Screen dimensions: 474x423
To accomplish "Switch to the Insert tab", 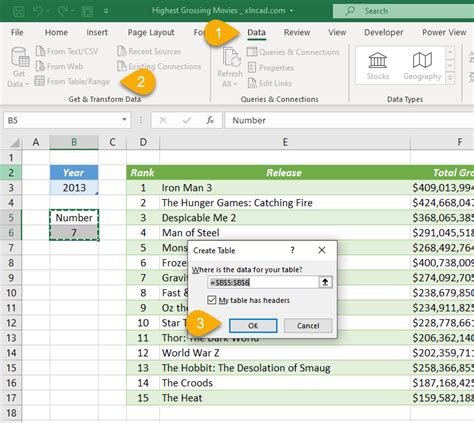I will tap(97, 32).
